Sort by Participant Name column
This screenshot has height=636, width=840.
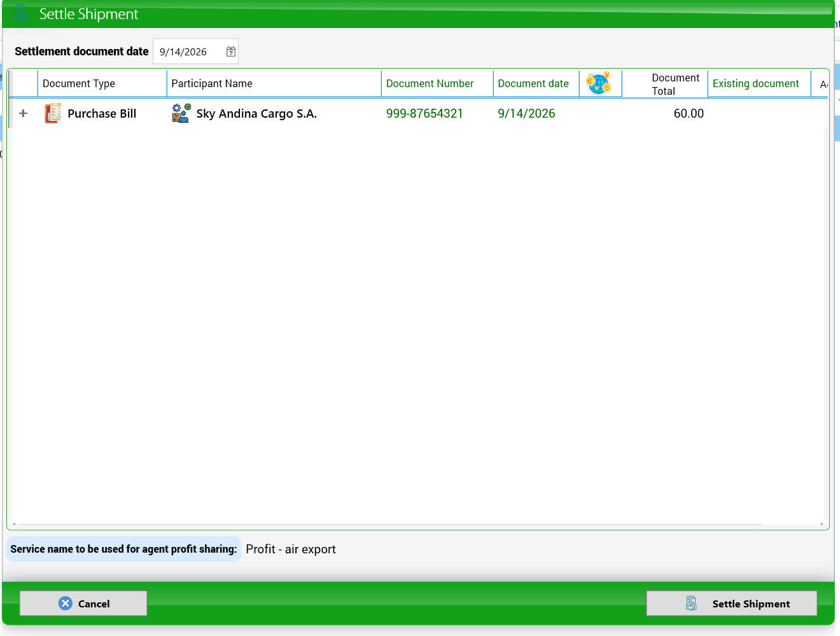(274, 83)
